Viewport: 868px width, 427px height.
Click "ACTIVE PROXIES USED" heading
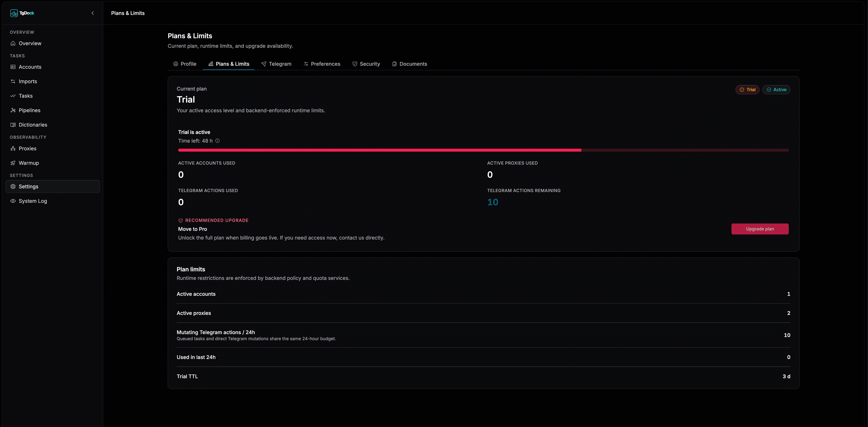512,163
